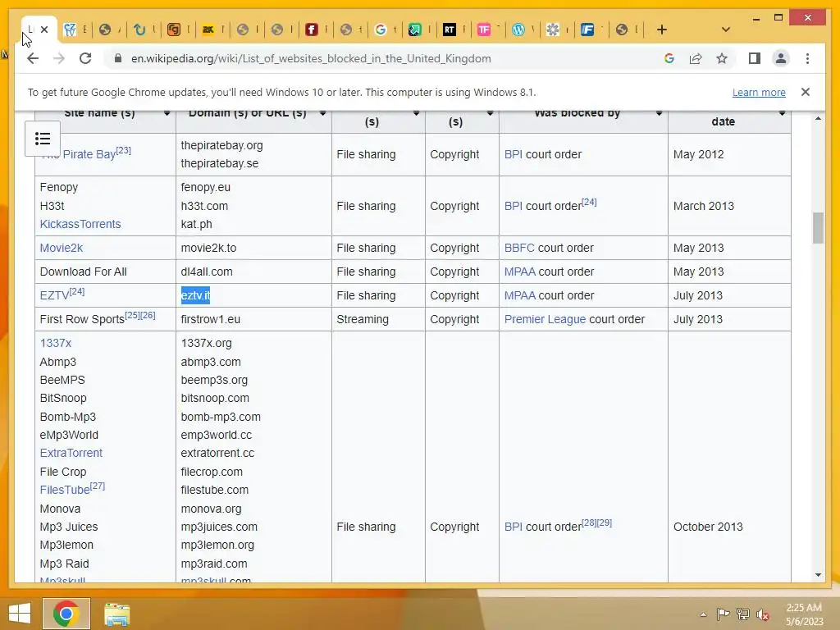This screenshot has height=630, width=840.
Task: Click the muted volume tray icon
Action: (763, 614)
